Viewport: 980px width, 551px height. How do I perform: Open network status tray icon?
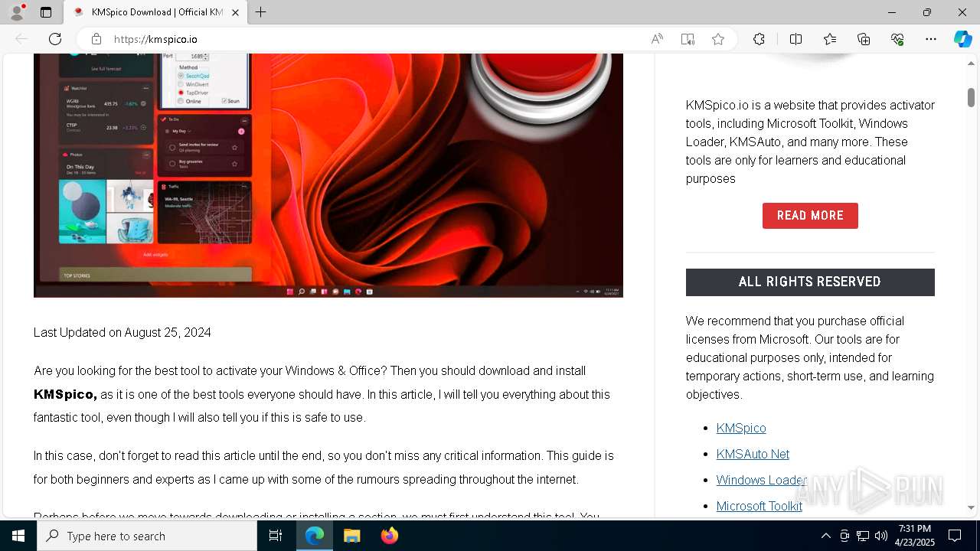(863, 536)
